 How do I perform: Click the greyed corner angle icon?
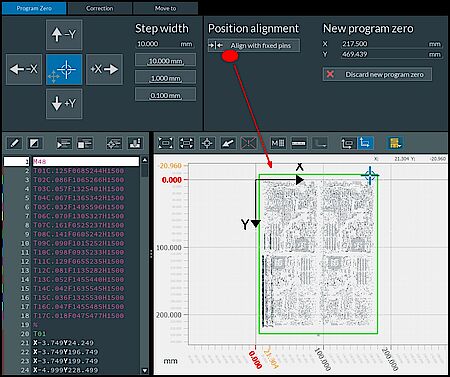click(x=320, y=143)
